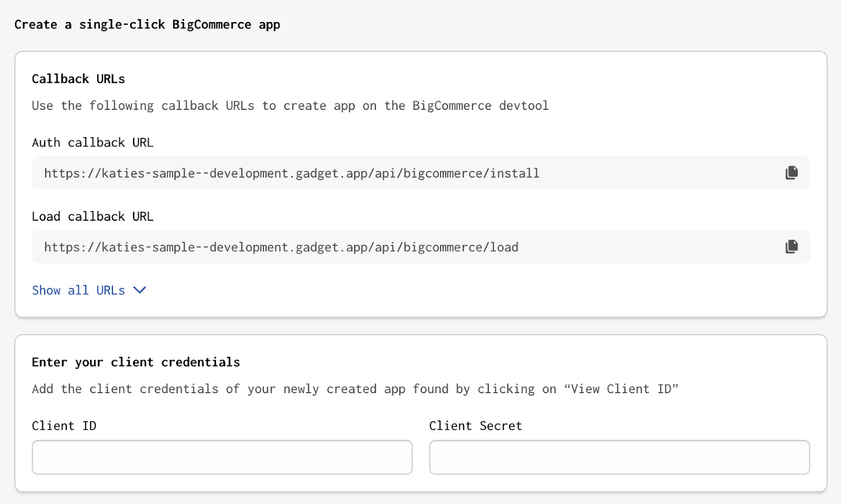Click the Callback URLs heading
The width and height of the screenshot is (841, 504).
(x=78, y=79)
